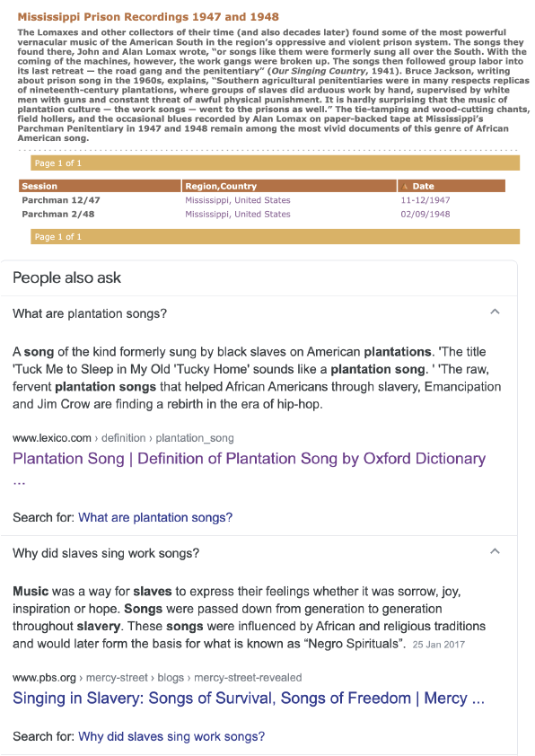The image size is (535, 756).
Task: Click the Mississippi, United States link for Parchman 12/47
Action: [x=238, y=200]
